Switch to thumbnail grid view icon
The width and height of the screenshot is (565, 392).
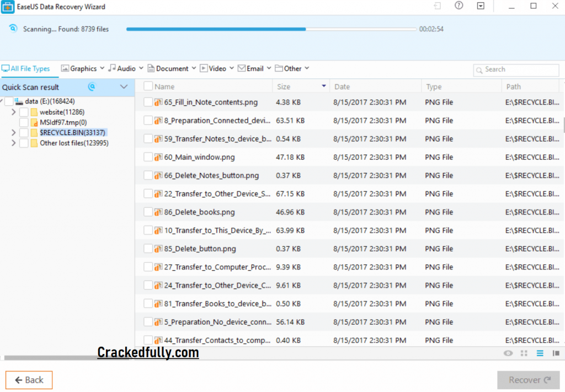[x=524, y=353]
